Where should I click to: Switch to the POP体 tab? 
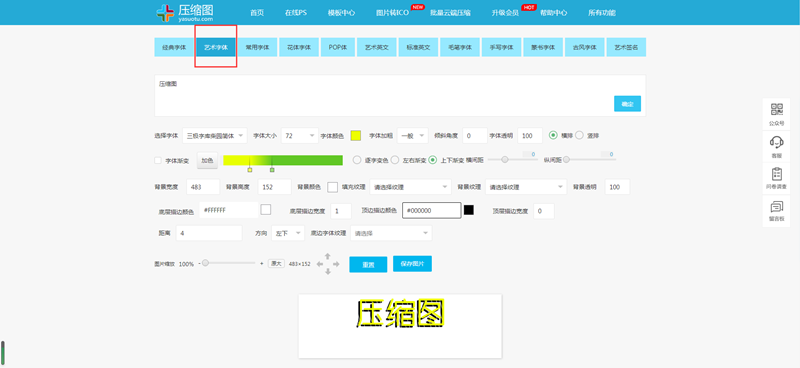click(x=338, y=47)
